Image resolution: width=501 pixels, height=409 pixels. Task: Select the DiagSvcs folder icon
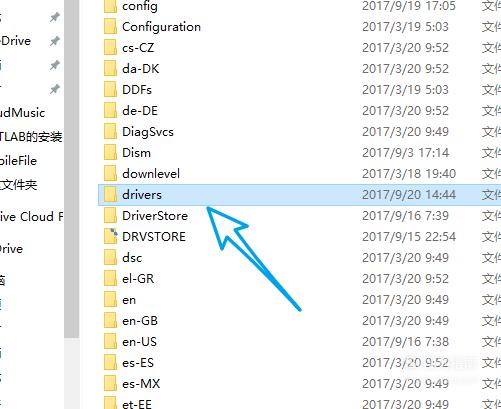pos(110,132)
